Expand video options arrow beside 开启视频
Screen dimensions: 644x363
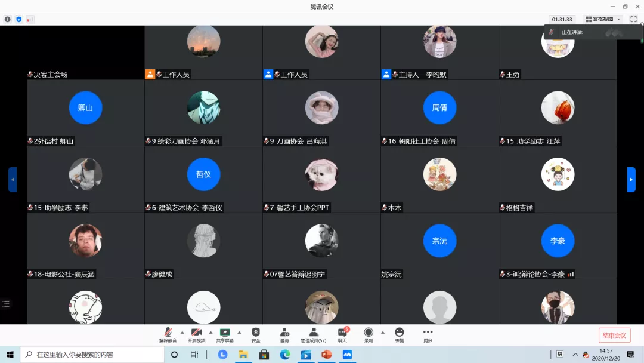pos(210,333)
